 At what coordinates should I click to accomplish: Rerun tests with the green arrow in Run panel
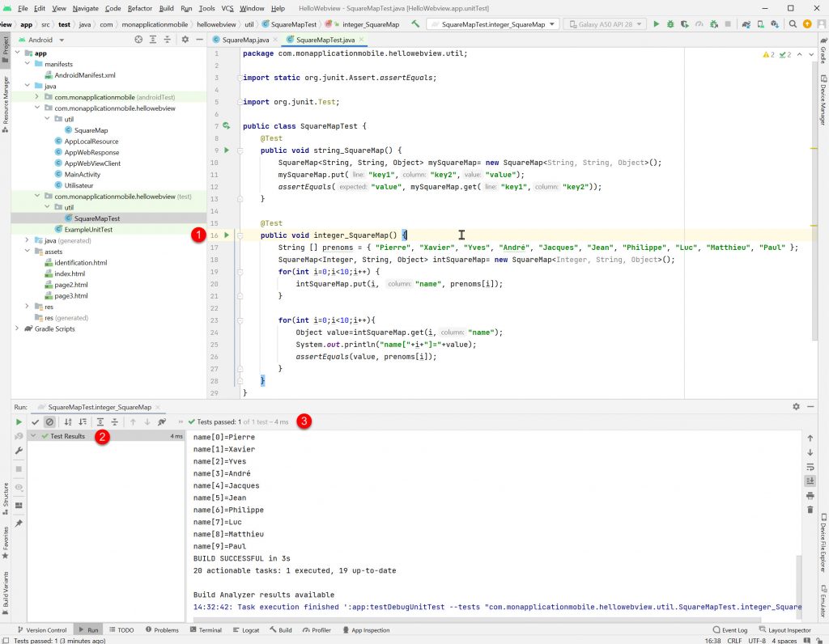pos(19,422)
